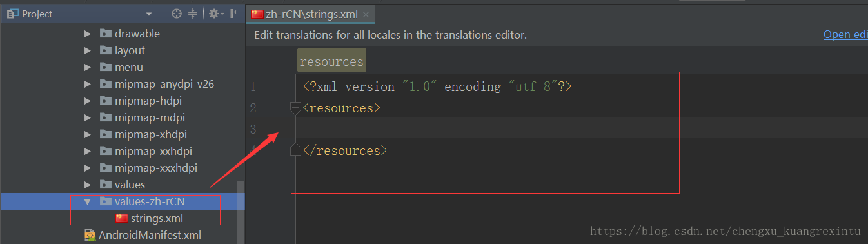Click line number 3 in the gutter
This screenshot has width=868, height=244.
click(253, 129)
